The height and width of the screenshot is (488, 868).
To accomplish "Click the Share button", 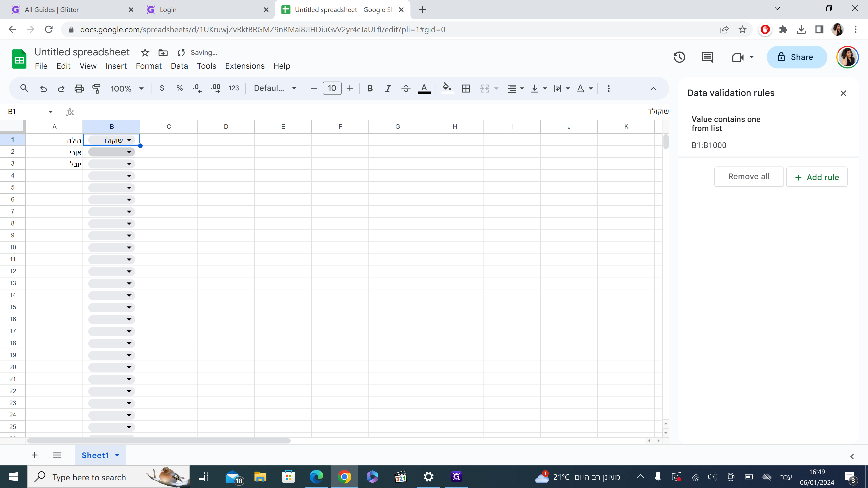I will [x=797, y=57].
